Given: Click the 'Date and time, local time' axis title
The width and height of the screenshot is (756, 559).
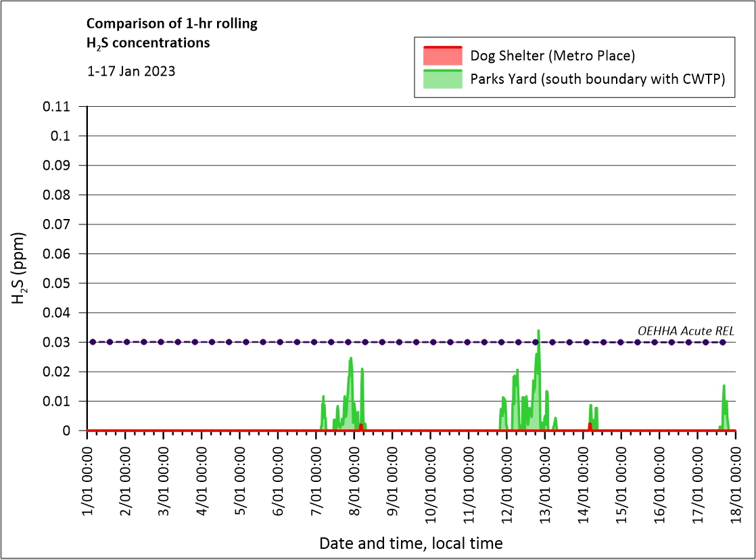Looking at the screenshot, I should (x=410, y=543).
